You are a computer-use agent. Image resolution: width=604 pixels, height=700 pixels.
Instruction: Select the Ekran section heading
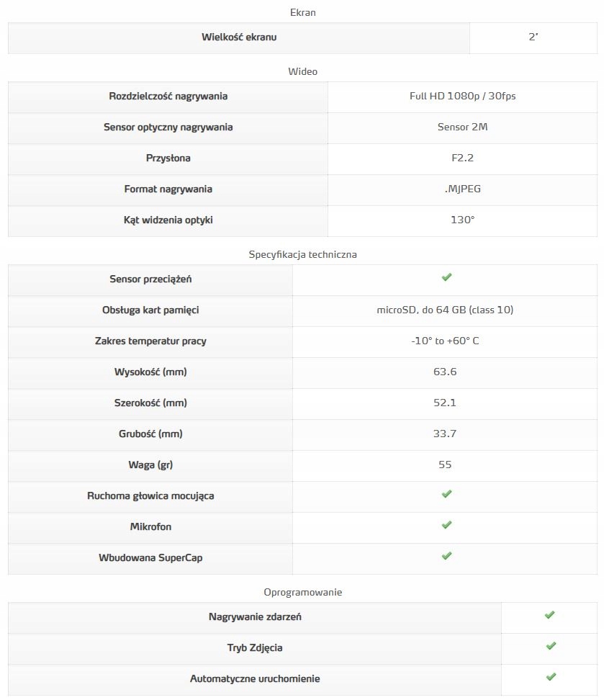pyautogui.click(x=302, y=12)
